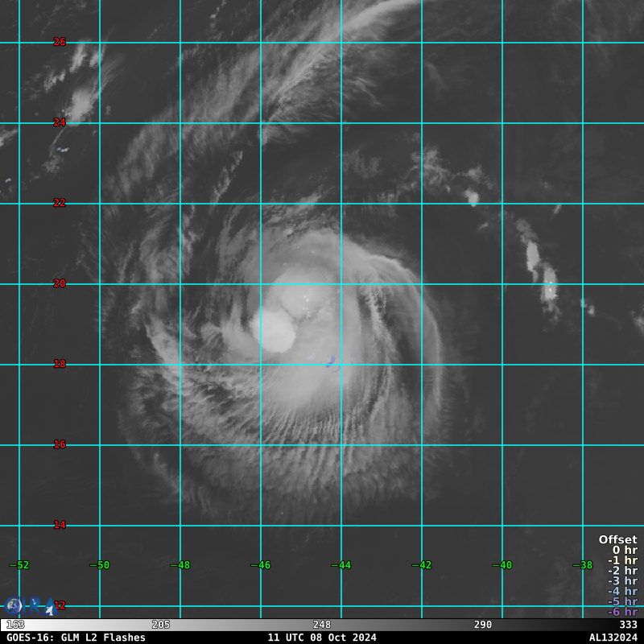
Task: Click the longitude label -52
Action: coord(19,565)
